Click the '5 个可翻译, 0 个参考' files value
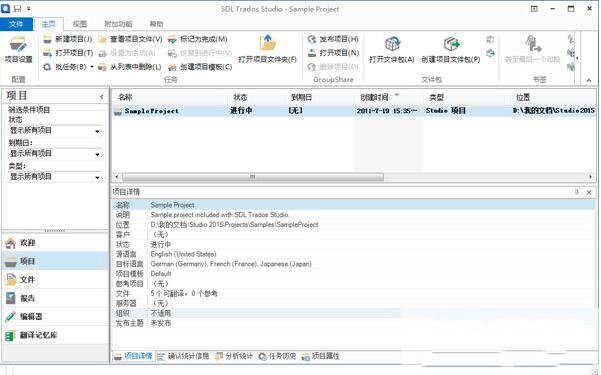Image resolution: width=601 pixels, height=375 pixels. (184, 294)
